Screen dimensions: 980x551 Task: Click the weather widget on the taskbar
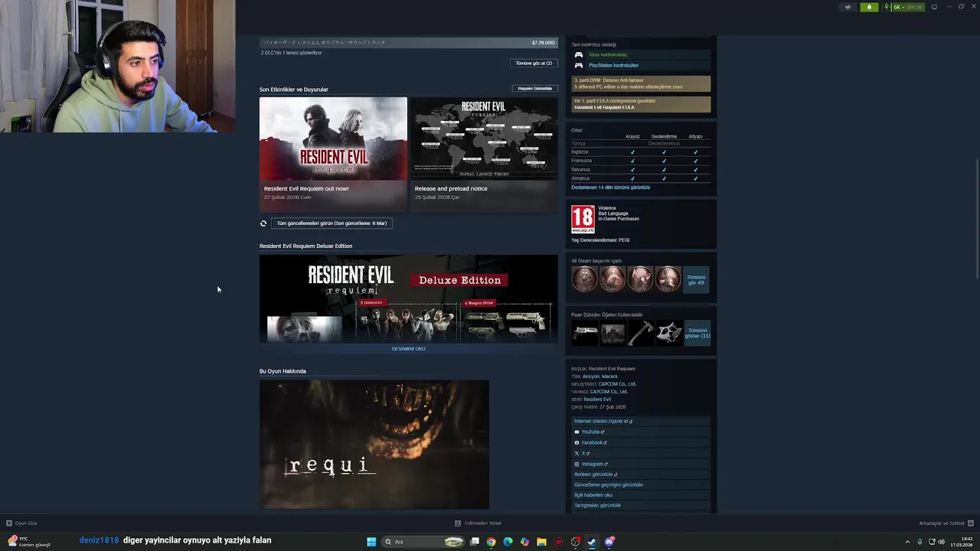(x=28, y=542)
